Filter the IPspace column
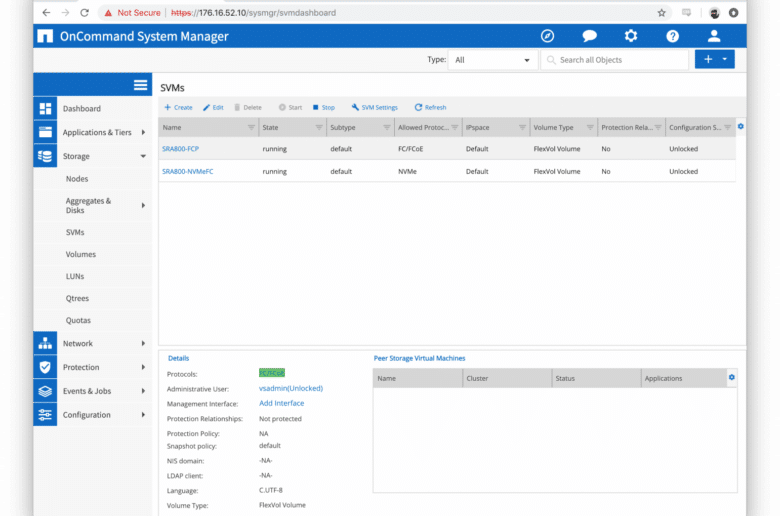This screenshot has width=780, height=516. [x=522, y=127]
